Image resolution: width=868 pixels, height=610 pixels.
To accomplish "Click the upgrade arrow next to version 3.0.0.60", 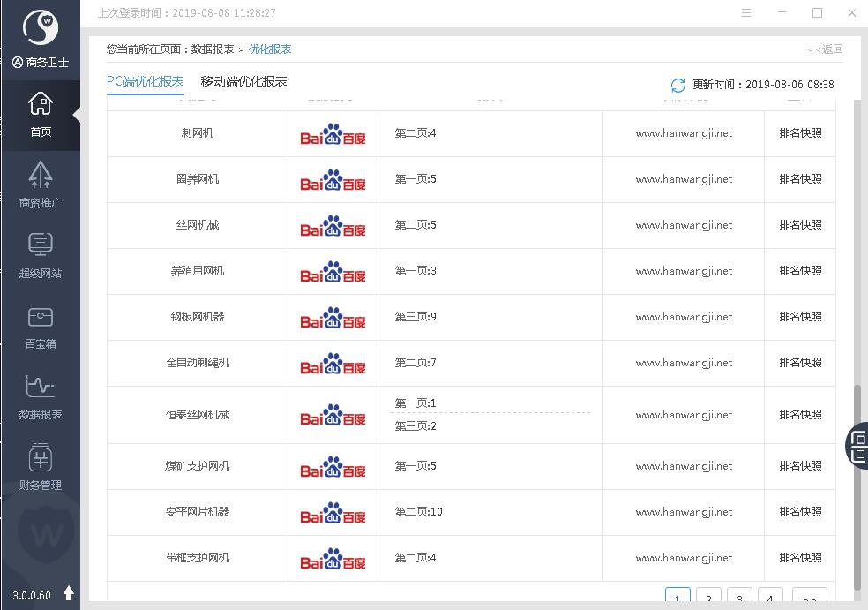I will [69, 593].
